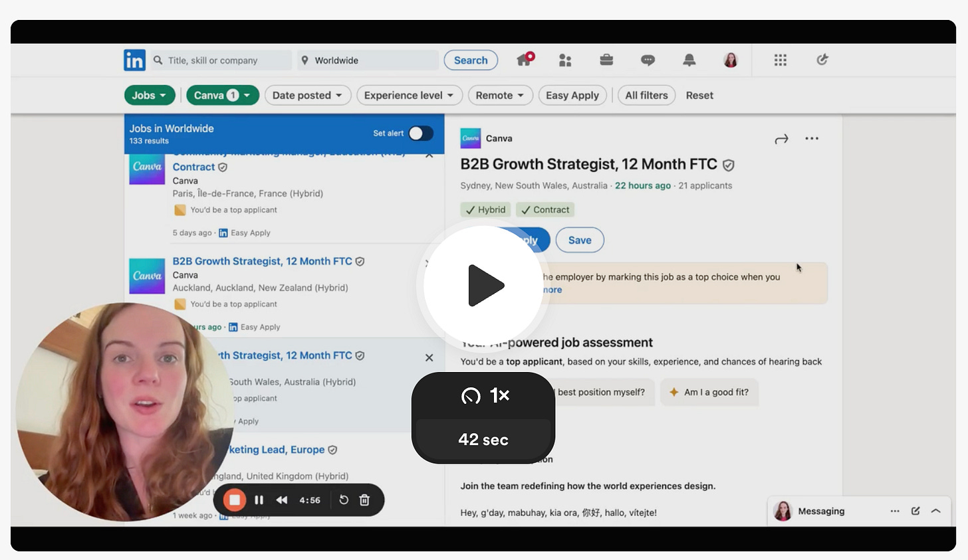This screenshot has height=560, width=968.
Task: Open the apps grid icon
Action: (x=781, y=60)
